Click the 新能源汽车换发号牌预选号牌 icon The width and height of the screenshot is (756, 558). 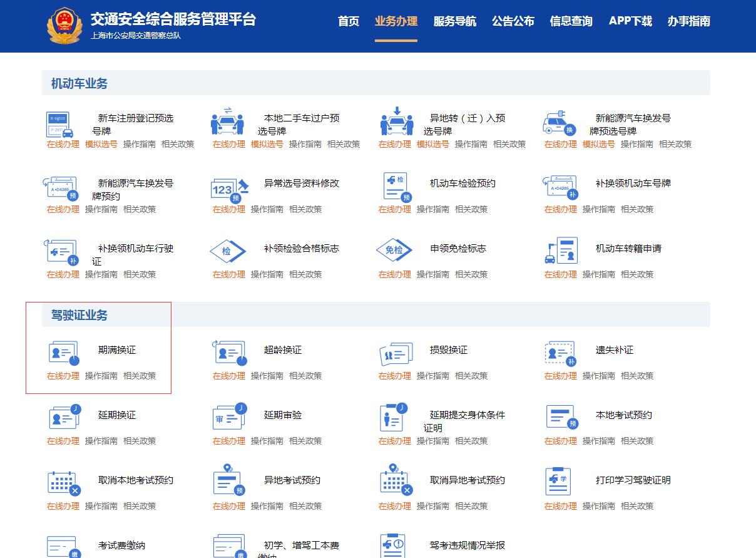560,122
